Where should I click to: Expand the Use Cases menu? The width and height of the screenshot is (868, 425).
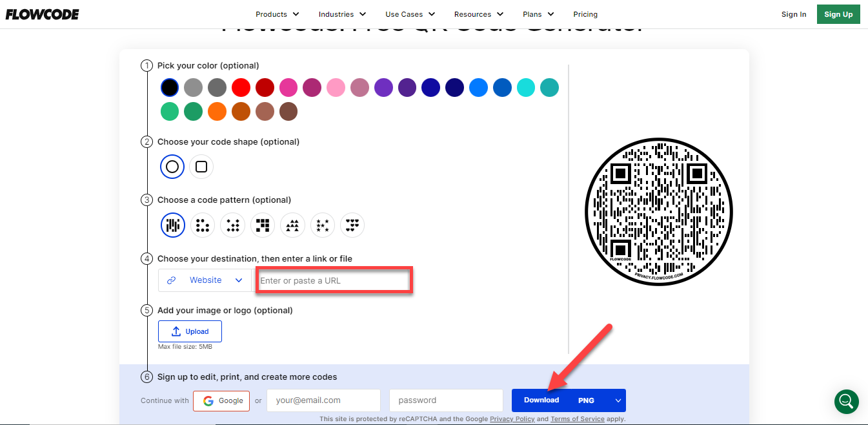410,14
